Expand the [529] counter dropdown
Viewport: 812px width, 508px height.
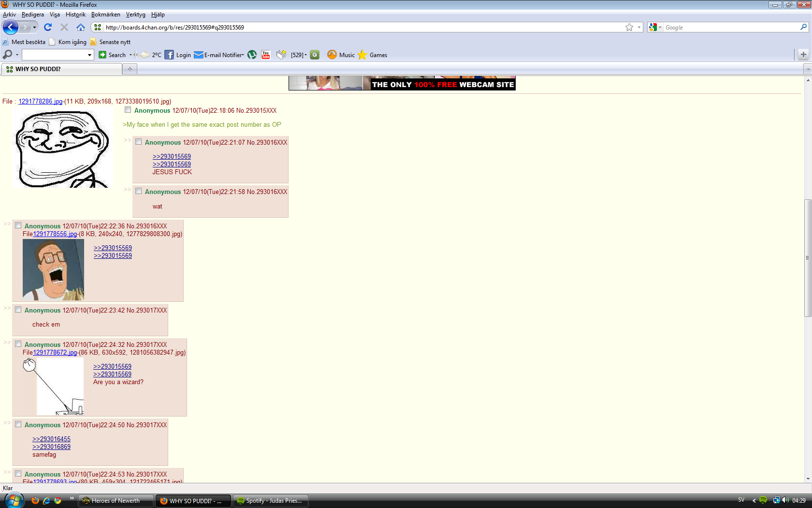click(304, 55)
